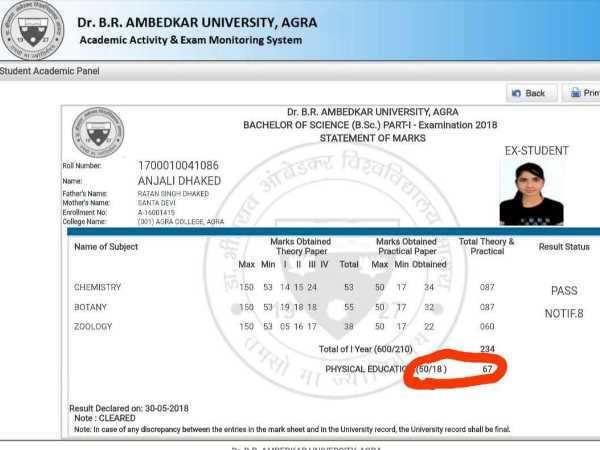Click the Dr. B.R. AMBEDKAR UNIVERSITY, AGRA banner title

coord(197,23)
